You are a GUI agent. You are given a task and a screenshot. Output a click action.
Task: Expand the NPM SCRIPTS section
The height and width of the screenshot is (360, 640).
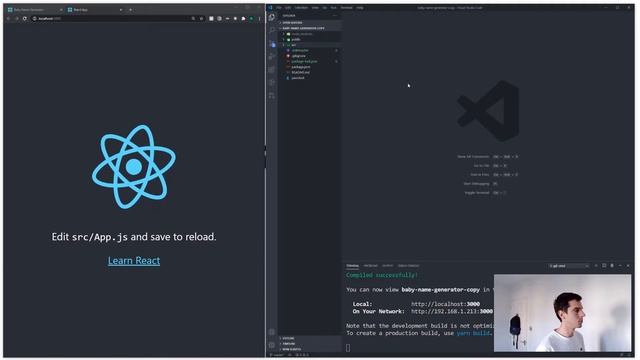pyautogui.click(x=310, y=349)
